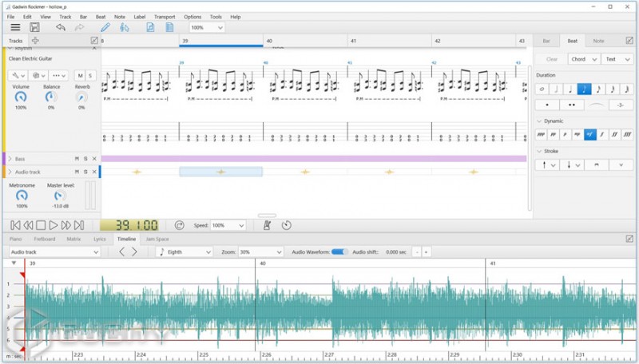Toggle the Audio Waveform switch
639x364 pixels.
(x=339, y=251)
